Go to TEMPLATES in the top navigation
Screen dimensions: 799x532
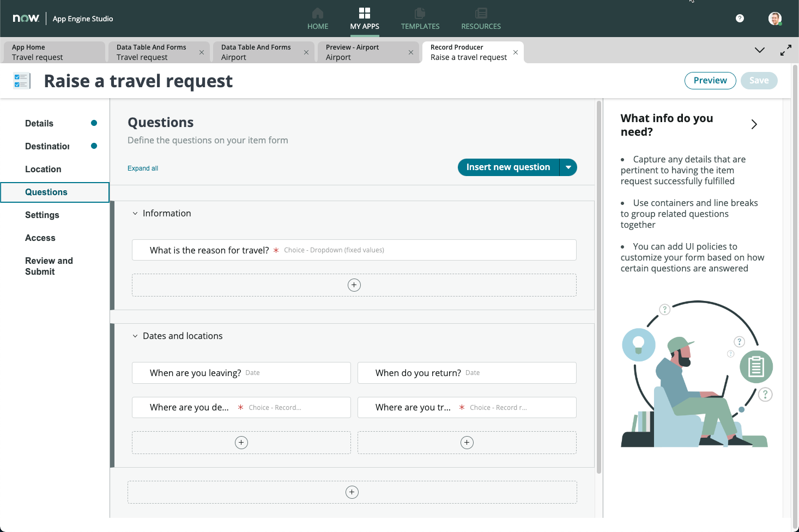click(x=420, y=19)
